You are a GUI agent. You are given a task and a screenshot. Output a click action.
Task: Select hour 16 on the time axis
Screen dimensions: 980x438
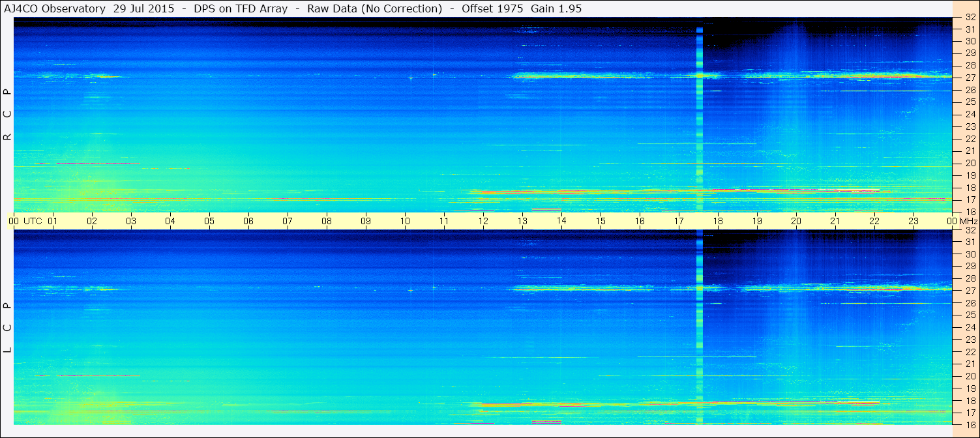(x=640, y=221)
